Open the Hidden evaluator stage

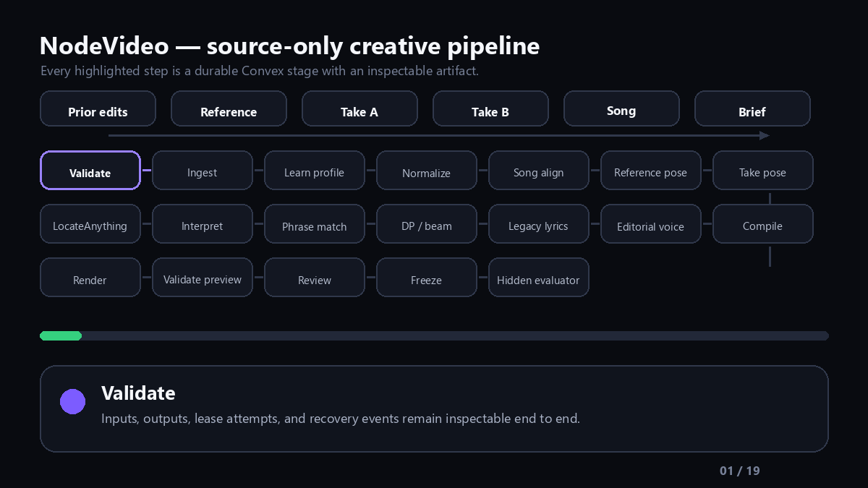pyautogui.click(x=539, y=278)
